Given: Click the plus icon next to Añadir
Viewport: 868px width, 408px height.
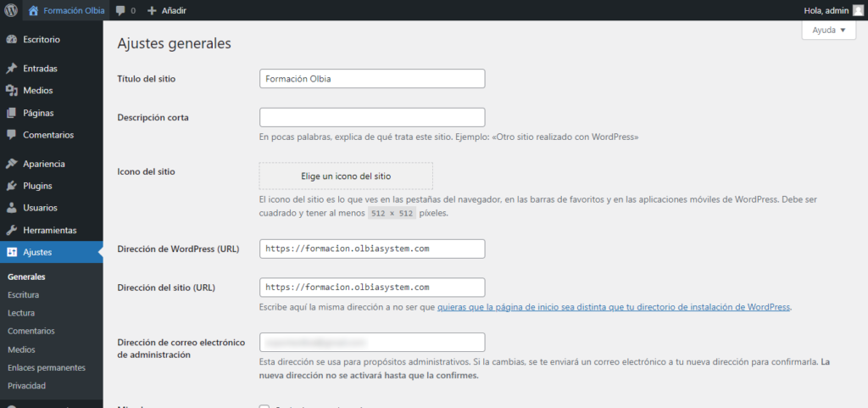Looking at the screenshot, I should click(x=153, y=10).
